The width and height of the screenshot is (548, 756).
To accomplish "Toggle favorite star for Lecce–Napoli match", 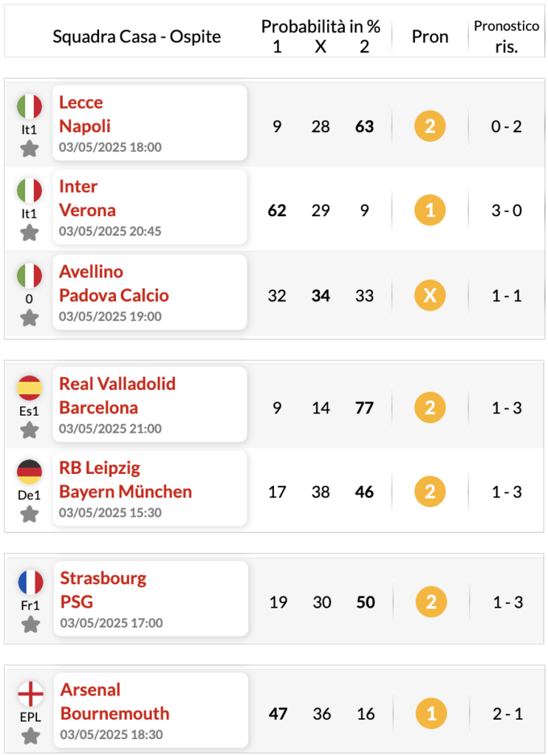I will click(x=30, y=148).
